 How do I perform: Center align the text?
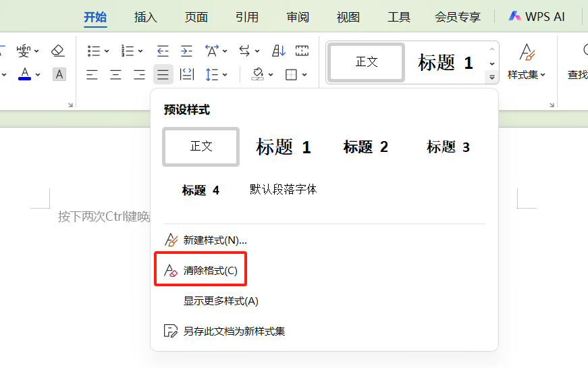point(115,75)
